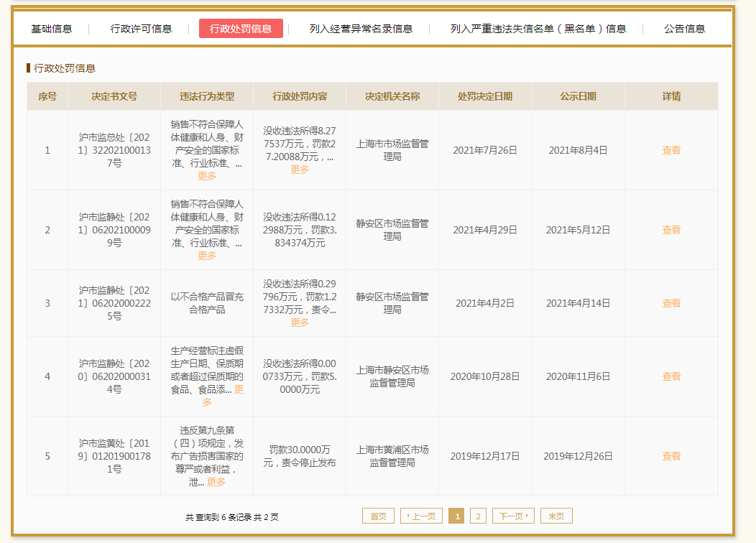The height and width of the screenshot is (543, 756).
Task: Click the 下一页 next page button
Action: [514, 516]
